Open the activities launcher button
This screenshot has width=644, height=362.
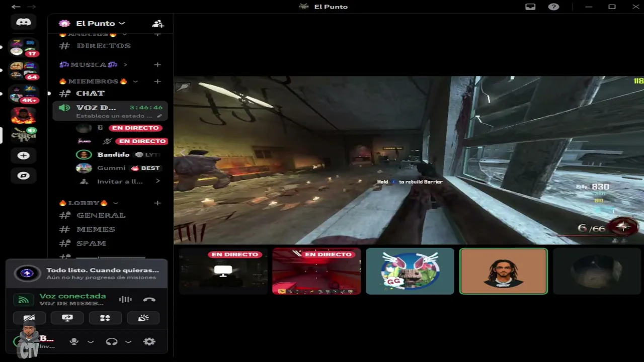pyautogui.click(x=105, y=318)
